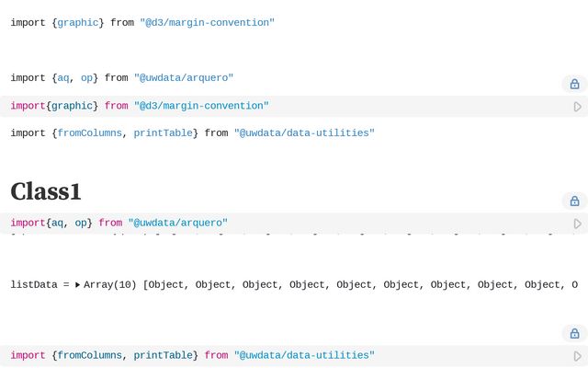Click the aq link in the rendered arquero import

click(x=63, y=77)
